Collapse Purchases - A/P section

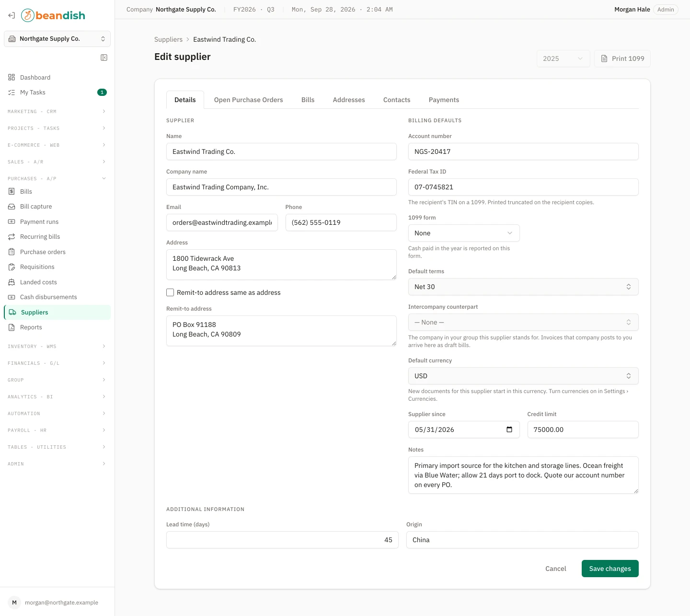tap(57, 178)
